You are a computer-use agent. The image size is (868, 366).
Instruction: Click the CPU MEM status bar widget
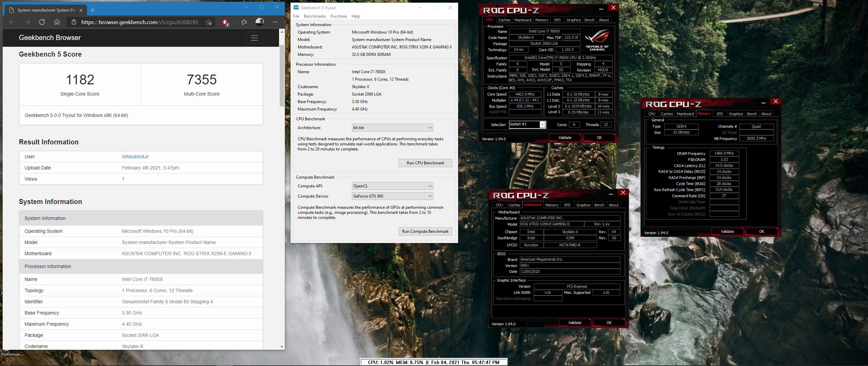tap(433, 362)
